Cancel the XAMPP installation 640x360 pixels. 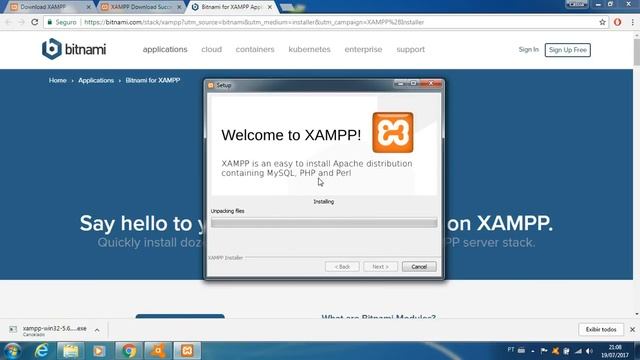click(419, 267)
